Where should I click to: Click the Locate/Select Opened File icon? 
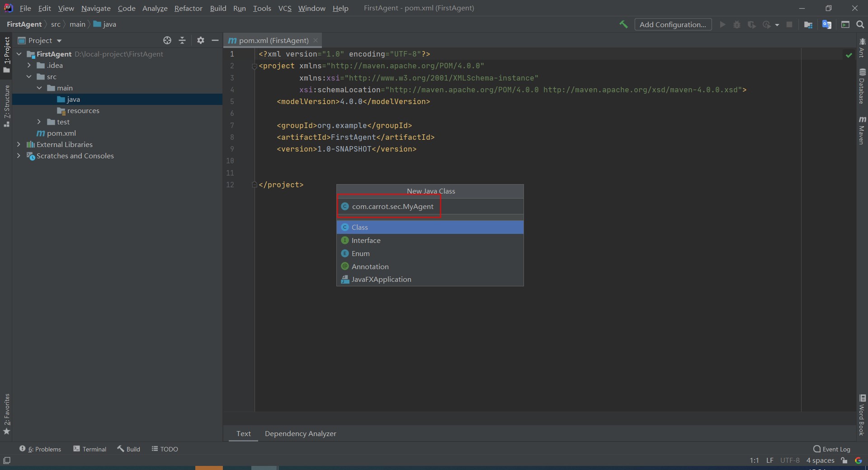tap(167, 40)
